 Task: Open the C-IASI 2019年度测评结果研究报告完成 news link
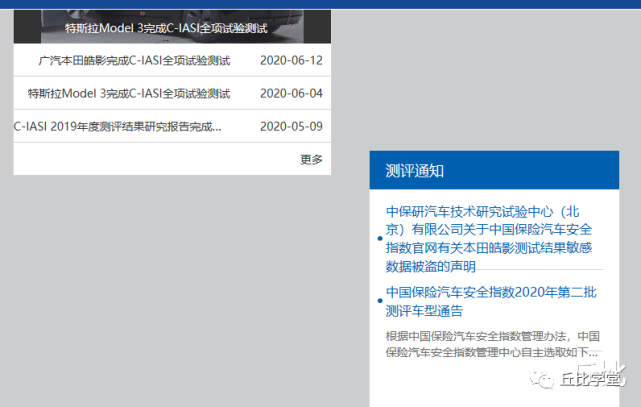(117, 127)
